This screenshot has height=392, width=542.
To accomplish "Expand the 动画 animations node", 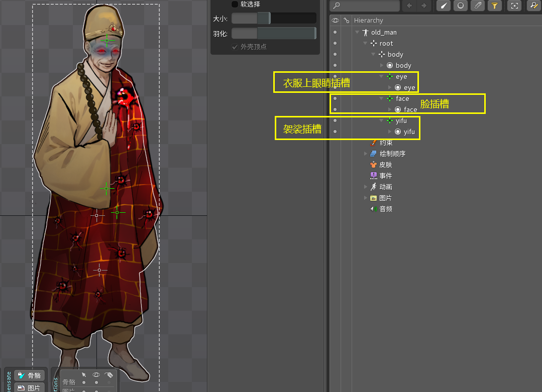I will click(x=366, y=187).
